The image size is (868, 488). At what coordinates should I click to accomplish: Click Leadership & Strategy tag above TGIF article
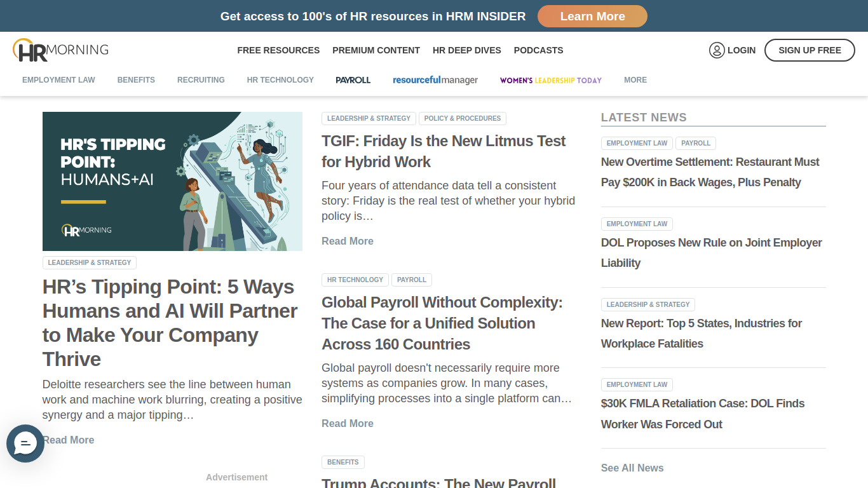tap(369, 118)
